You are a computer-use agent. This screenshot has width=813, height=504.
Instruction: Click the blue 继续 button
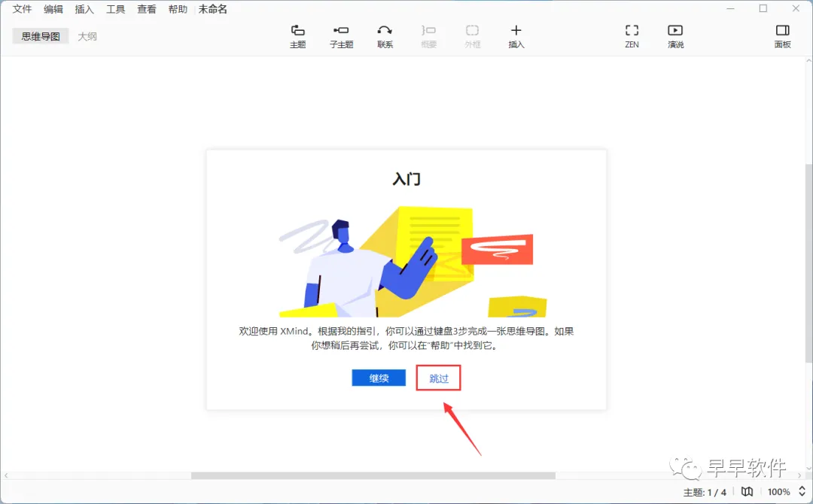coord(379,378)
